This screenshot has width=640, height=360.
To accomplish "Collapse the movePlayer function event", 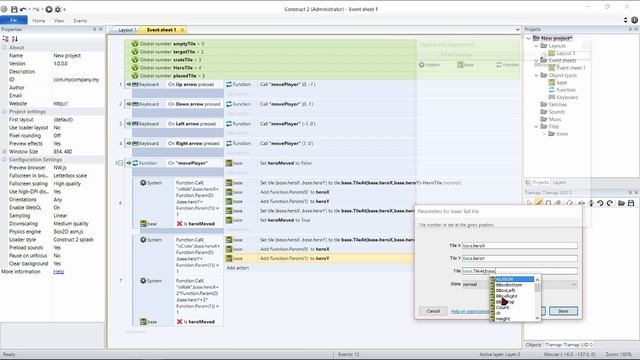I will (x=120, y=163).
